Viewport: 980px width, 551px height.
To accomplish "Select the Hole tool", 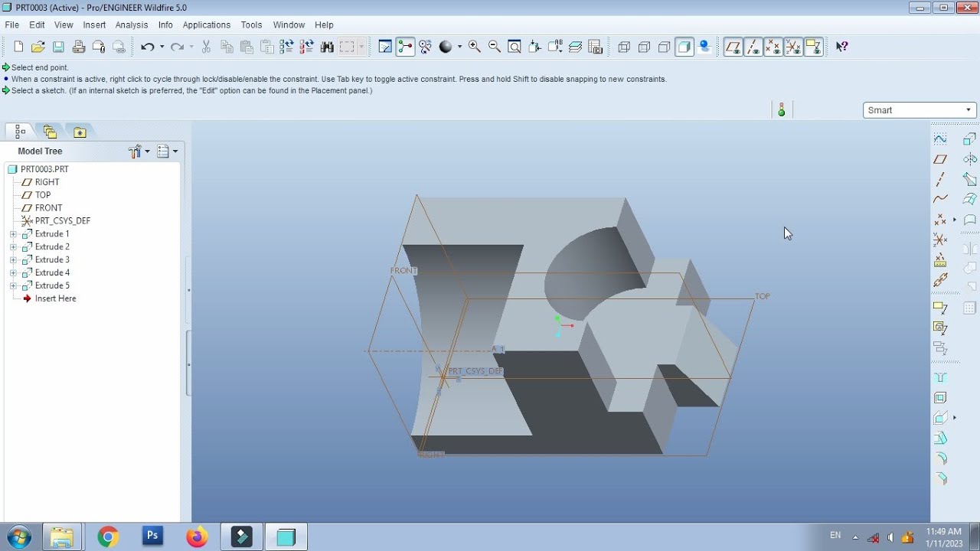I will tap(940, 377).
